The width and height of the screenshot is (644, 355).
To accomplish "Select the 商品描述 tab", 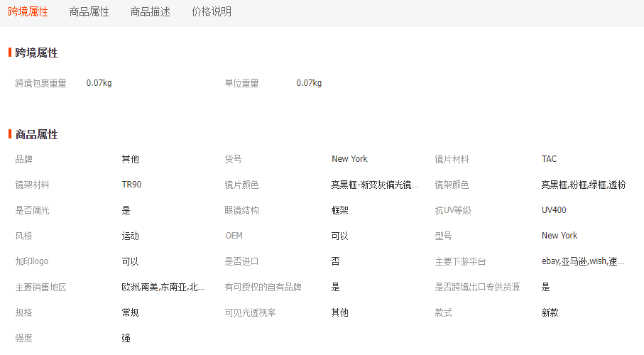I will (151, 12).
